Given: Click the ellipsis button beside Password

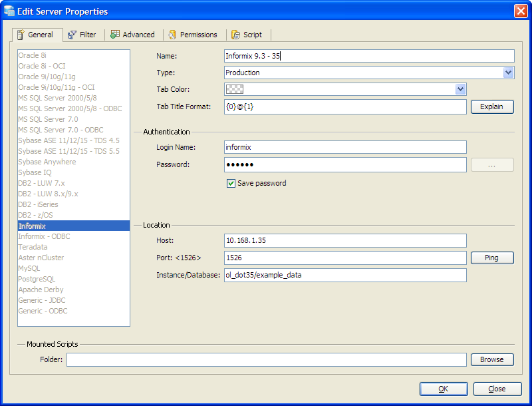Looking at the screenshot, I should pos(492,165).
